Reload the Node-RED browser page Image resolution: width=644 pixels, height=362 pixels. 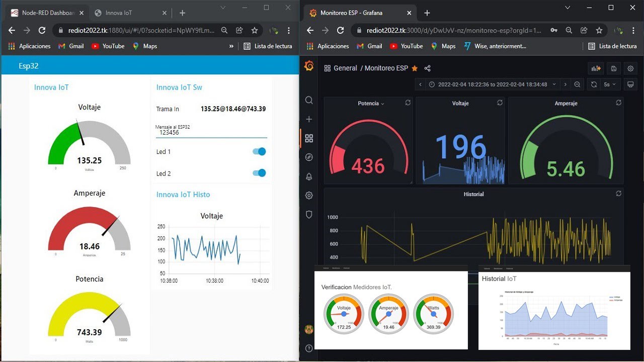[42, 31]
